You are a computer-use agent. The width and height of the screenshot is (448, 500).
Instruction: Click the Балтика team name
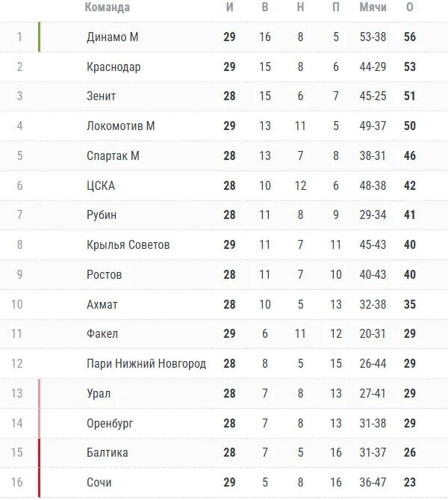click(107, 453)
